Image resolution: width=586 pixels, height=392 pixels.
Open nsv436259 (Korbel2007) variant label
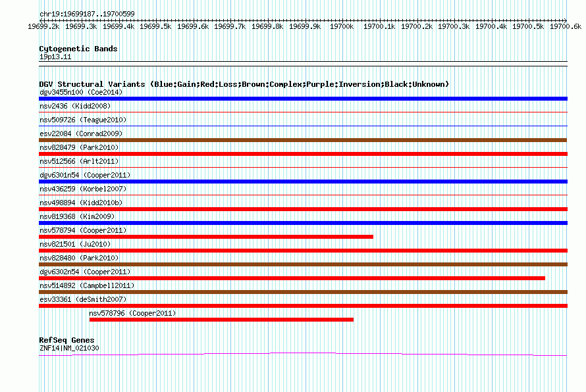pyautogui.click(x=83, y=189)
